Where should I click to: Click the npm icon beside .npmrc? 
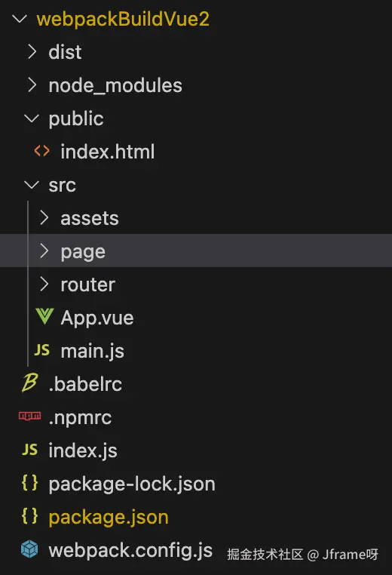[x=29, y=416]
